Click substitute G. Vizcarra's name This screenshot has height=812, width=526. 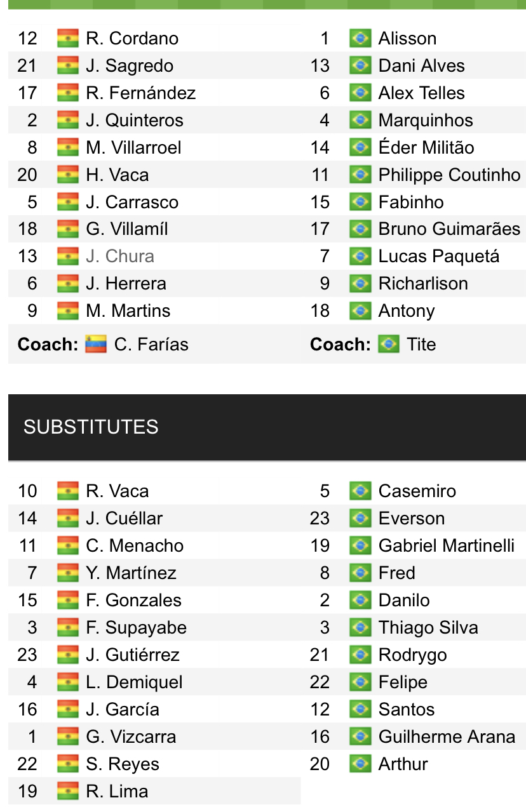pyautogui.click(x=131, y=736)
